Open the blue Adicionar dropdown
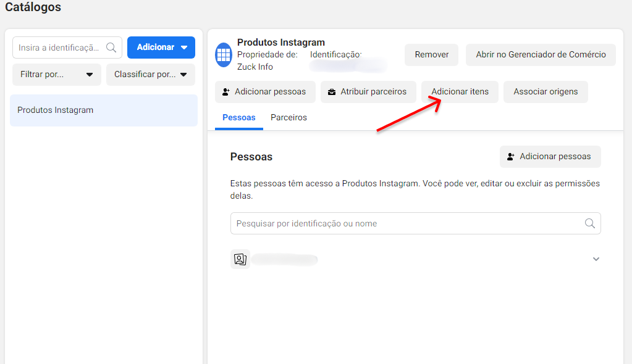 point(161,48)
